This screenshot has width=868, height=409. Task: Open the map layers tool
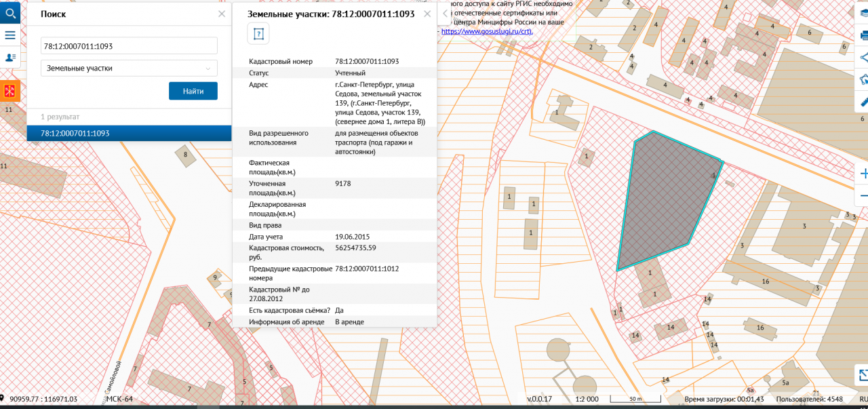tap(863, 12)
